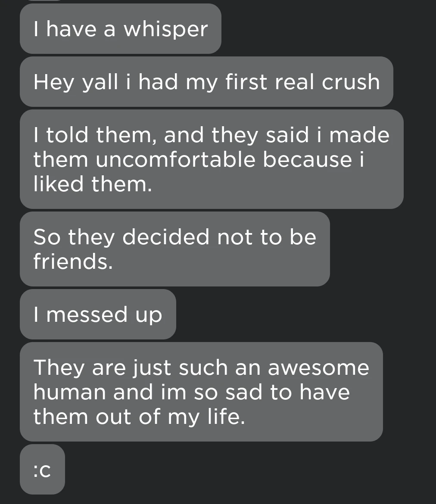Tap the message beginning "I told them, and they said"

(211, 159)
